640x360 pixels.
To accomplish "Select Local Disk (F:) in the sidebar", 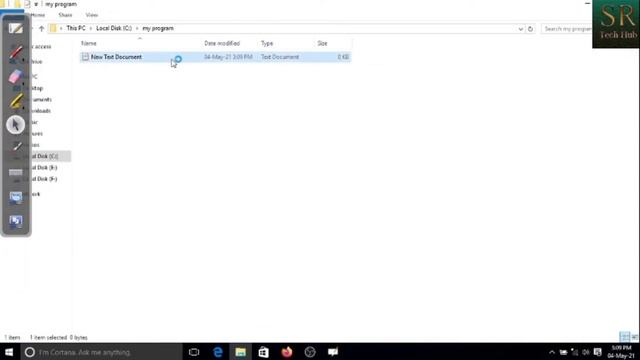I will [44, 179].
